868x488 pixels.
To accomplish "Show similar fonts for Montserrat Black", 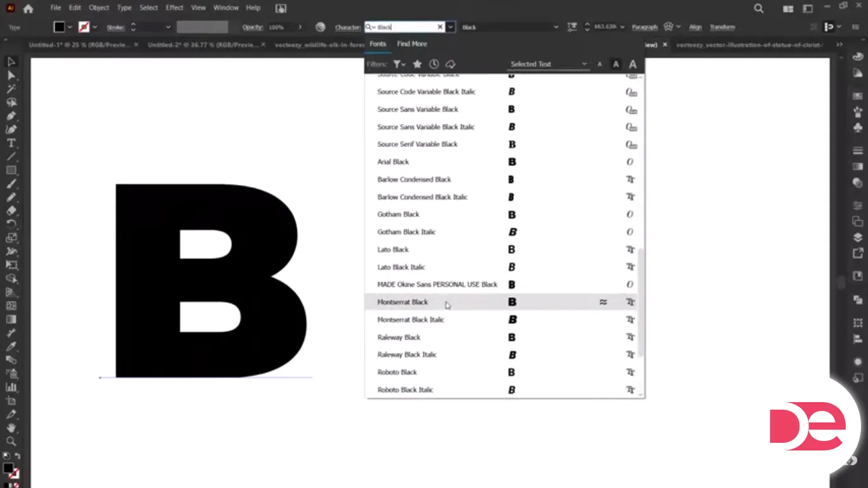I will click(x=603, y=302).
